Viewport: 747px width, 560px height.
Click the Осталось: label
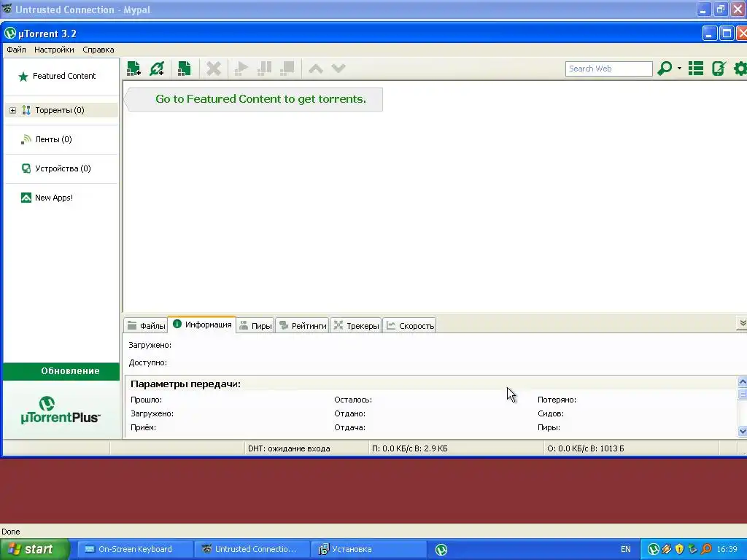(x=353, y=400)
